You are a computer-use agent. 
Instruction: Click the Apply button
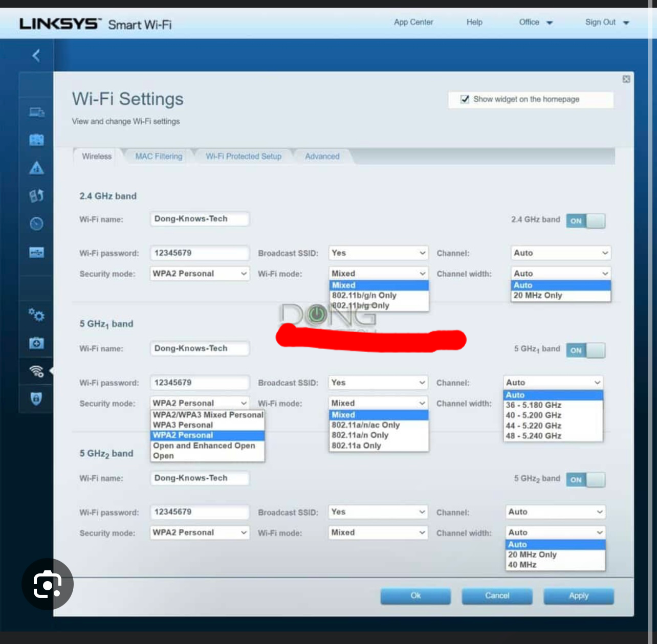coord(579,596)
